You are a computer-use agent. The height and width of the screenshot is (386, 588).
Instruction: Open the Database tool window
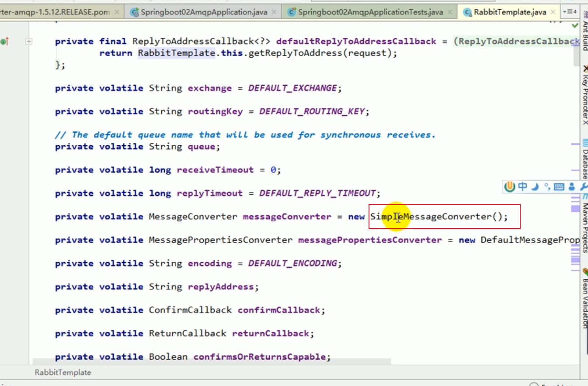coord(585,160)
